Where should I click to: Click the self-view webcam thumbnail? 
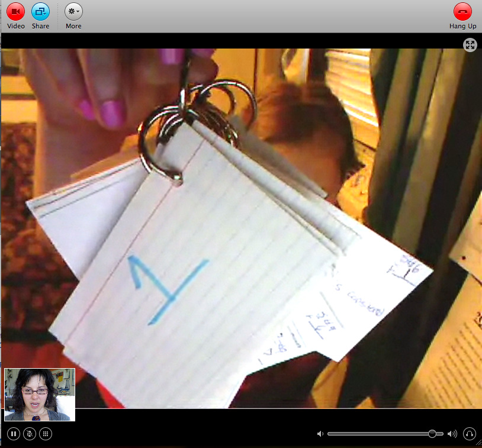click(40, 395)
